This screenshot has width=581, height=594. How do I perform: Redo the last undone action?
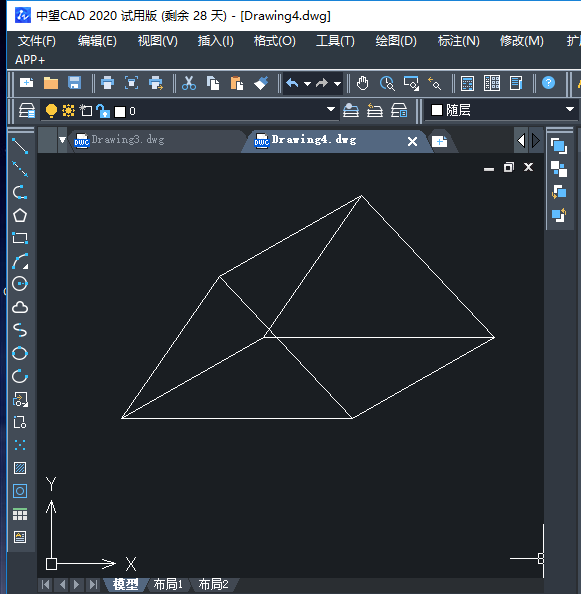tap(322, 83)
